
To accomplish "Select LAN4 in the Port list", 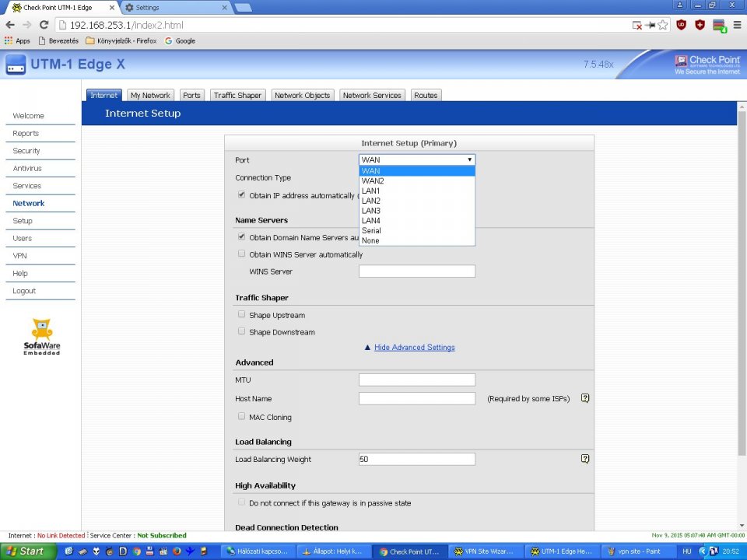I will [417, 220].
